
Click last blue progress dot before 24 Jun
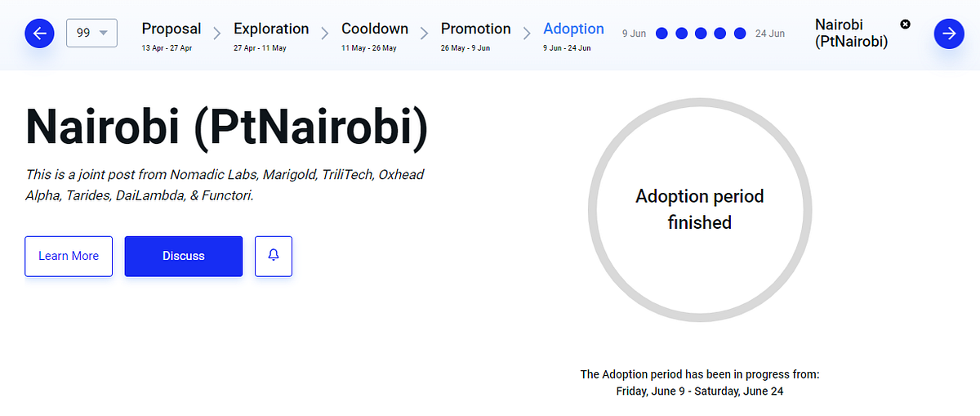740,34
